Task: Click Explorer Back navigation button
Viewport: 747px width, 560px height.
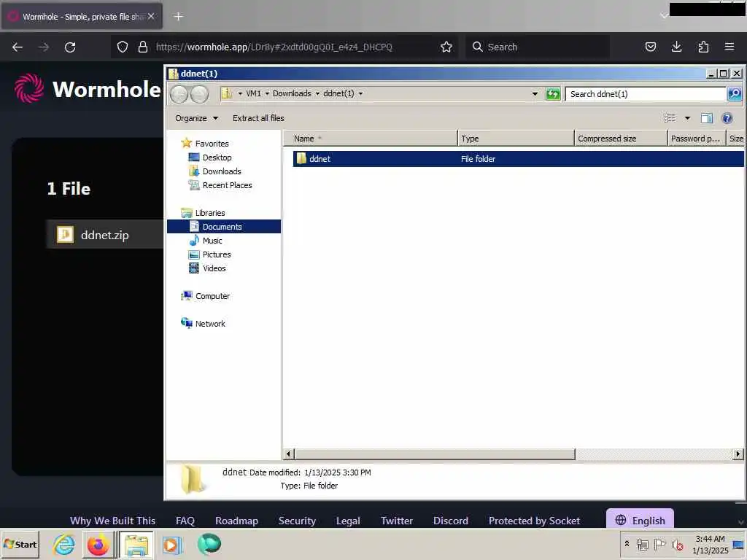Action: pos(179,94)
